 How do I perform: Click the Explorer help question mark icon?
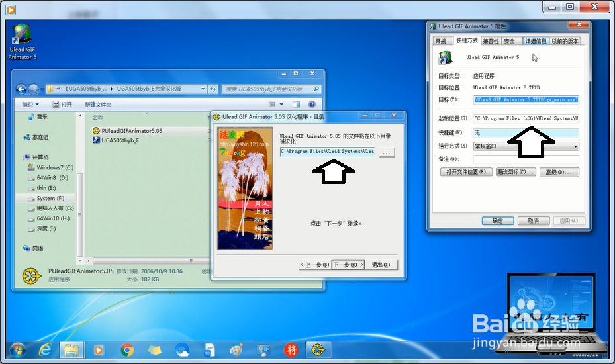(x=312, y=104)
